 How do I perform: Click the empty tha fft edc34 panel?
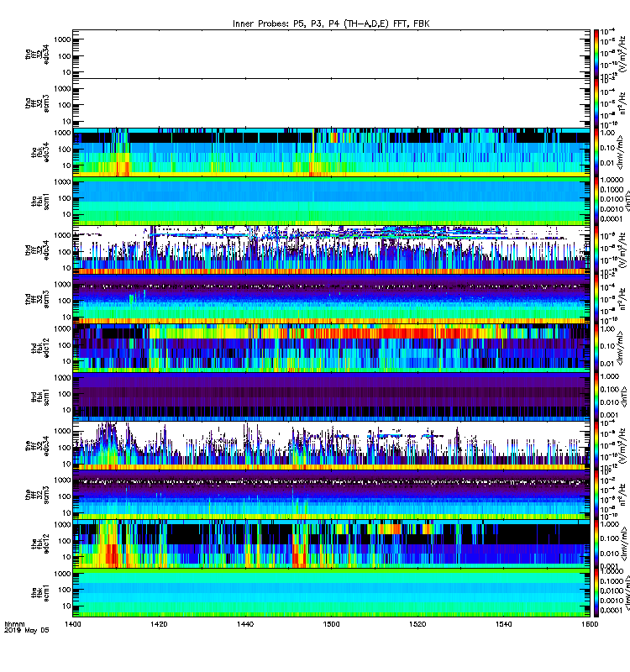pyautogui.click(x=331, y=54)
